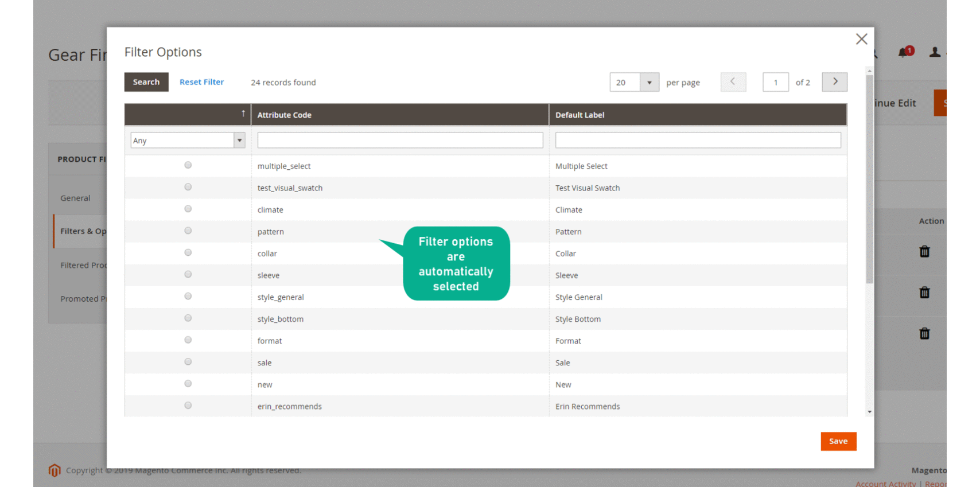Screen dimensions: 980x487
Task: Select the sleeve radio button
Action: (188, 274)
